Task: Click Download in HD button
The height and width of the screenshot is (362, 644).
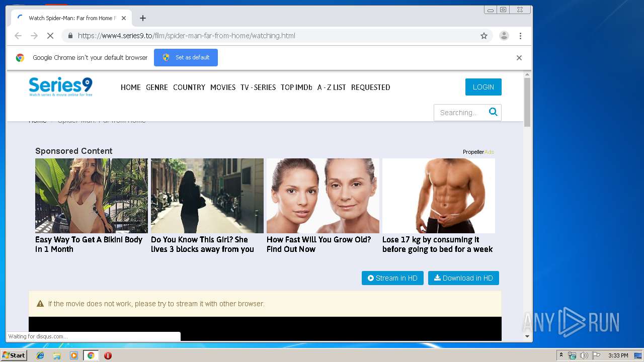Action: (463, 278)
